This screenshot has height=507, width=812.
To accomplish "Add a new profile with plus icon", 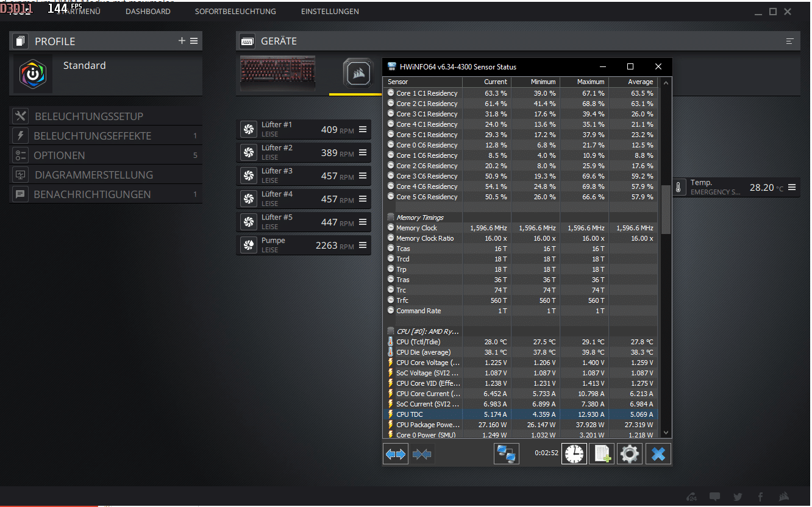I will (x=181, y=41).
